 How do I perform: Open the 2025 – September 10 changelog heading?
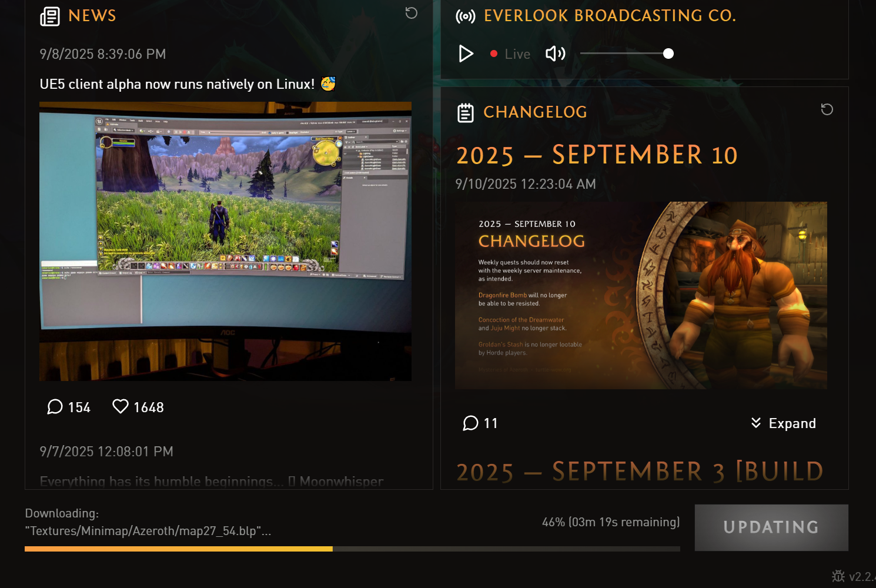coord(597,155)
